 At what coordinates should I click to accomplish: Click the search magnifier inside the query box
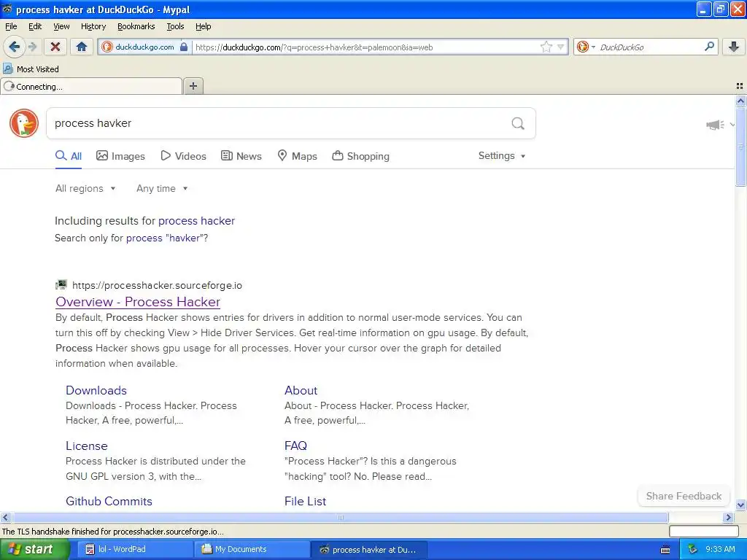(x=518, y=123)
